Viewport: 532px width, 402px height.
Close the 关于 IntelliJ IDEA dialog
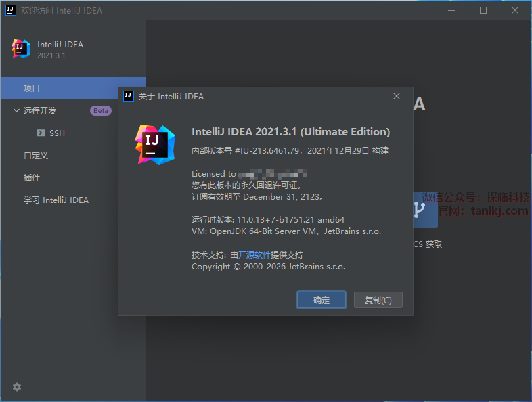click(x=396, y=96)
